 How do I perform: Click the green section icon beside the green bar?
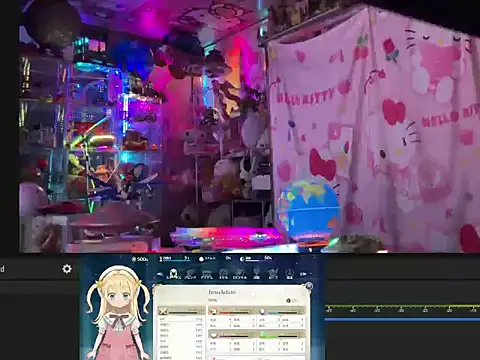263,334
